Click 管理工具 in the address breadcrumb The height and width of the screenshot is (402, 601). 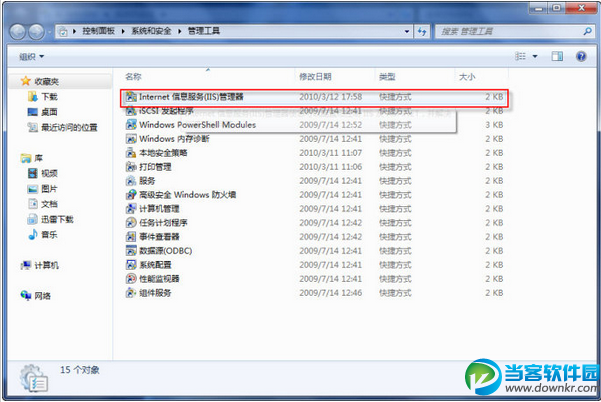pyautogui.click(x=204, y=31)
